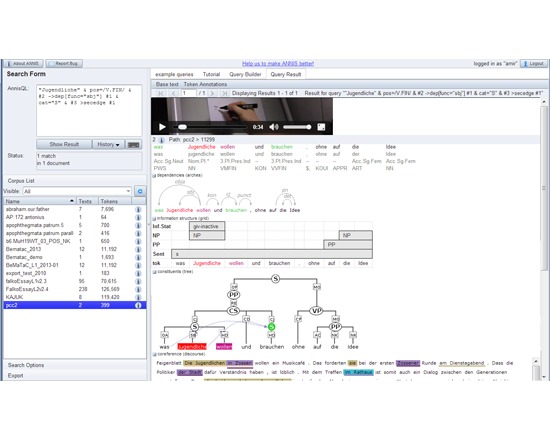Collapse the dependencies (arches) visualizer
Viewport: 550px width, 440px height.
(154, 175)
